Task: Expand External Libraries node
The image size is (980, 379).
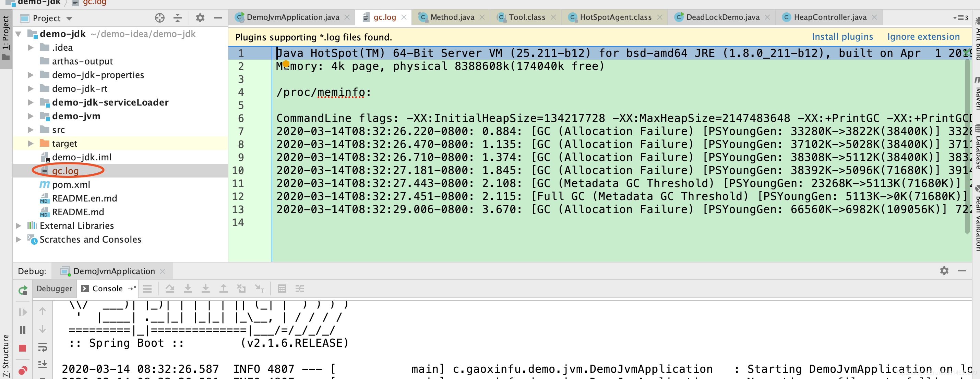Action: pyautogui.click(x=18, y=225)
